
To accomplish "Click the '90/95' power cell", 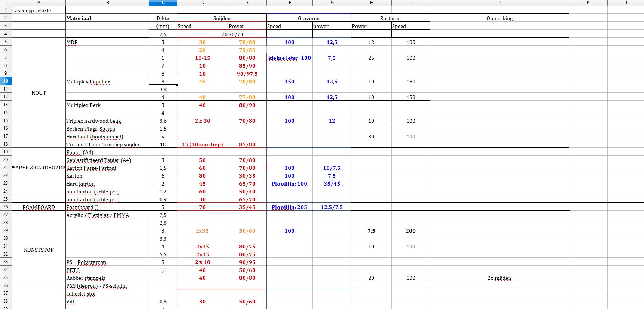I will 247,262.
